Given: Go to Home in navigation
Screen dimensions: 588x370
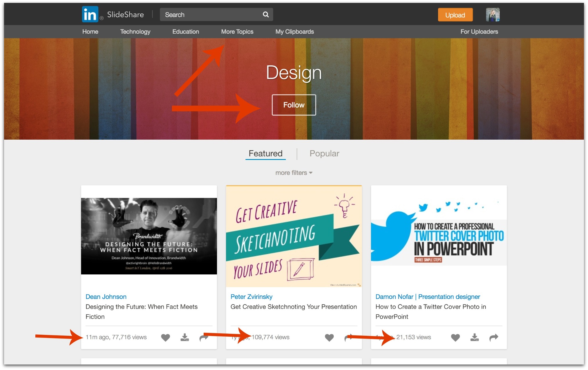Looking at the screenshot, I should [90, 32].
